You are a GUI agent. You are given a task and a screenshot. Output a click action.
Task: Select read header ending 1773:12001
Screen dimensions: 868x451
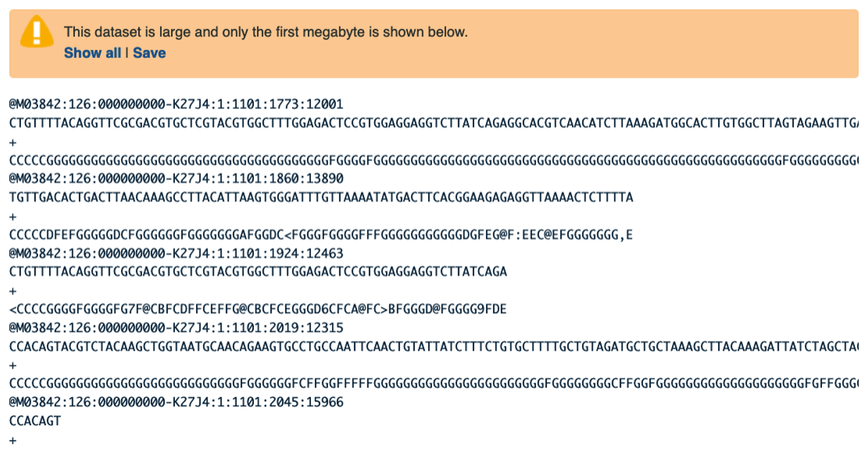176,105
